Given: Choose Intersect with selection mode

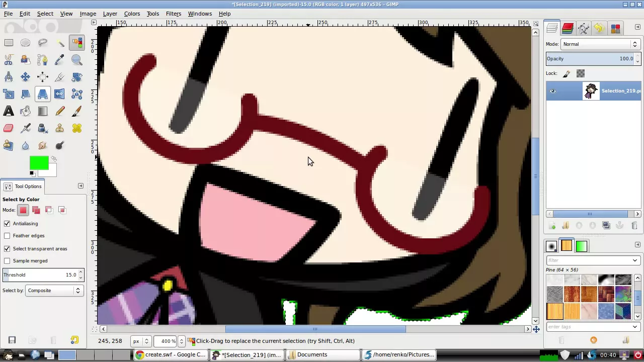Looking at the screenshot, I should 62,210.
